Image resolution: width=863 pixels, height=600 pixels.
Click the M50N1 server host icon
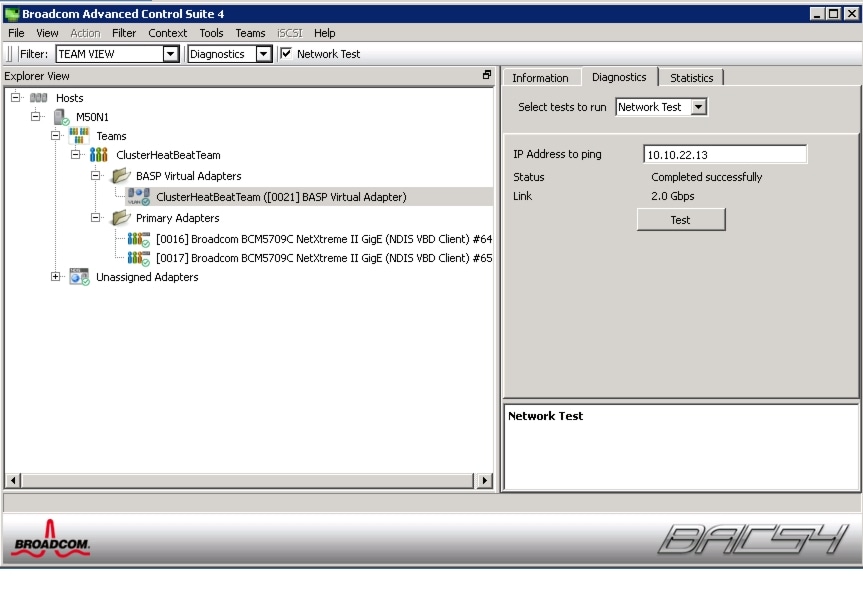pos(61,117)
